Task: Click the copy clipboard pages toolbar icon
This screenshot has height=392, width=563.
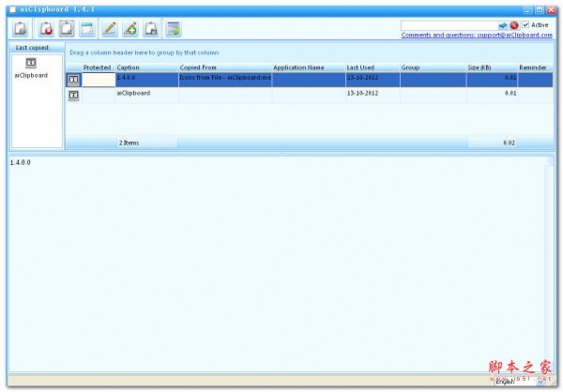Action: 67,28
